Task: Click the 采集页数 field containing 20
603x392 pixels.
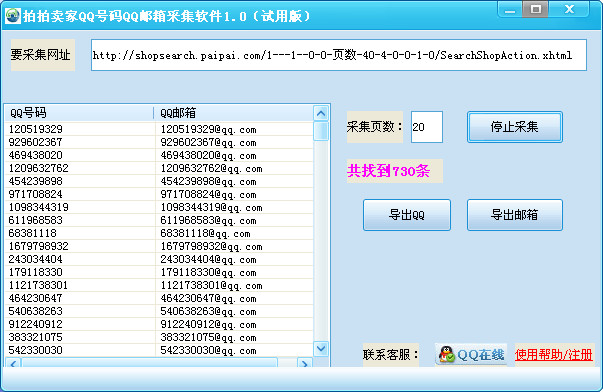Action: (426, 127)
